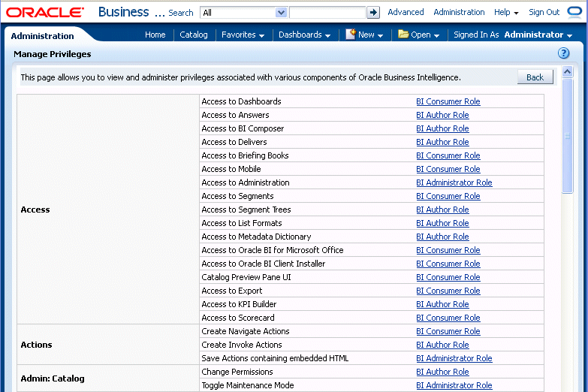
Task: Click Sign Out
Action: [x=544, y=12]
